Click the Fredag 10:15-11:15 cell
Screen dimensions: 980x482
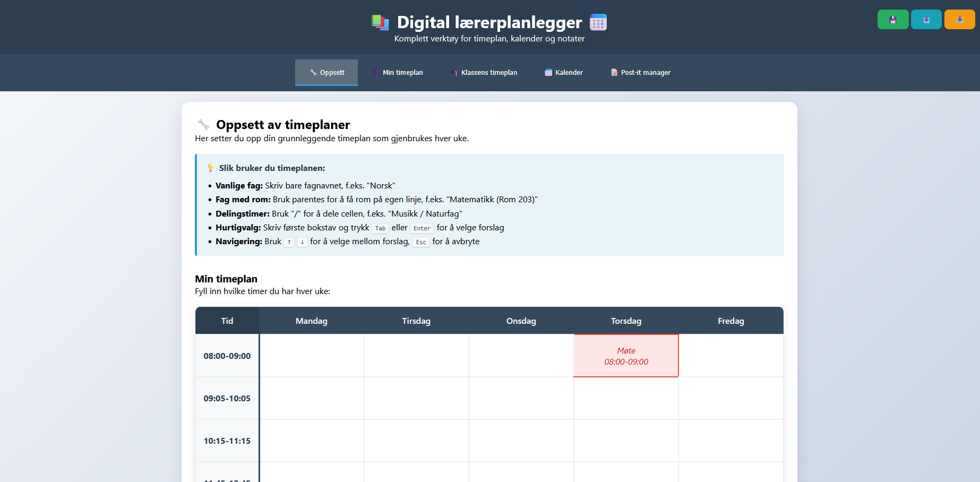tap(731, 441)
